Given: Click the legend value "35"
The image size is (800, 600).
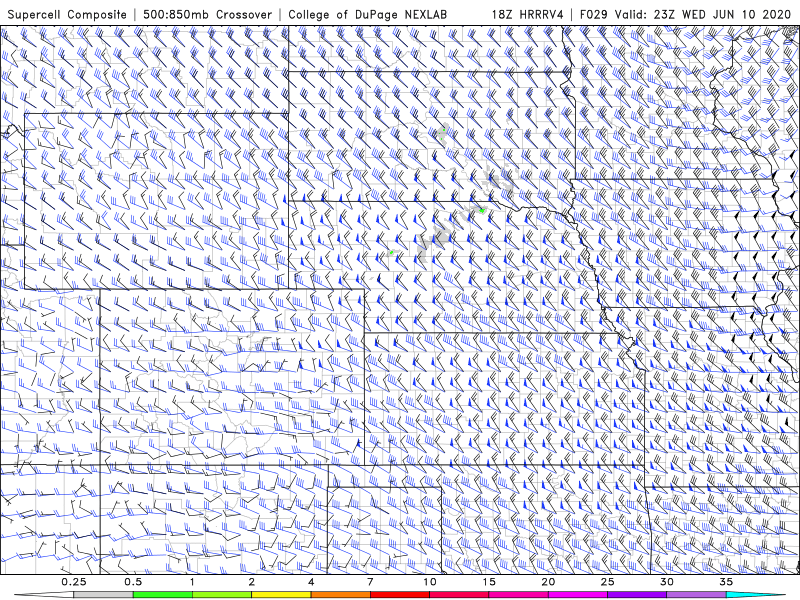Looking at the screenshot, I should (x=726, y=582).
